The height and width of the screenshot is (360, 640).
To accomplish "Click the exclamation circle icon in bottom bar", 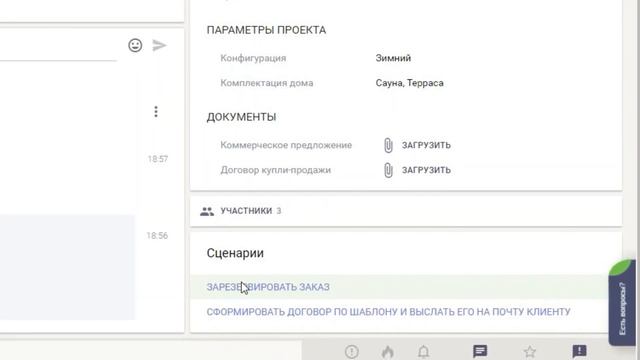I will pos(351,351).
